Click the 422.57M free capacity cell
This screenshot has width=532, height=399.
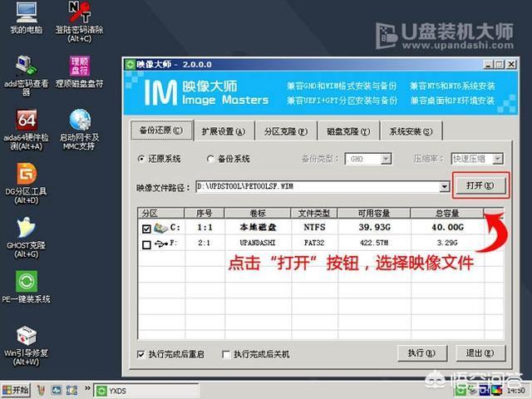[x=374, y=243]
